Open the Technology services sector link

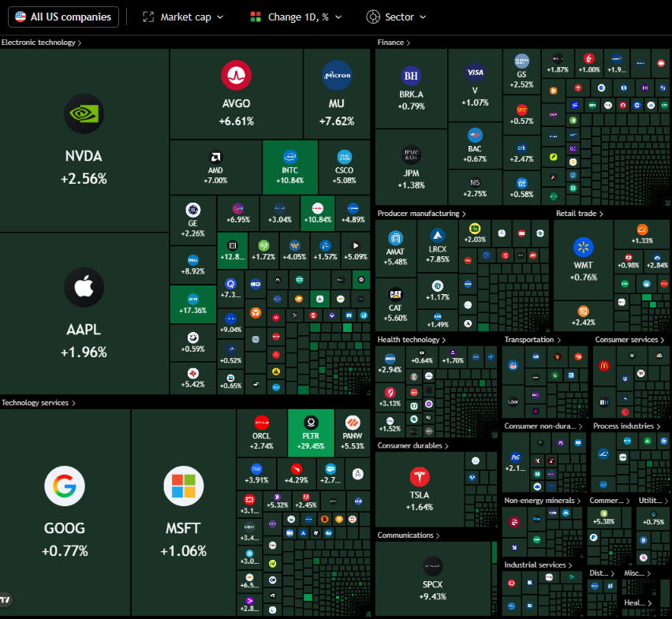point(38,403)
